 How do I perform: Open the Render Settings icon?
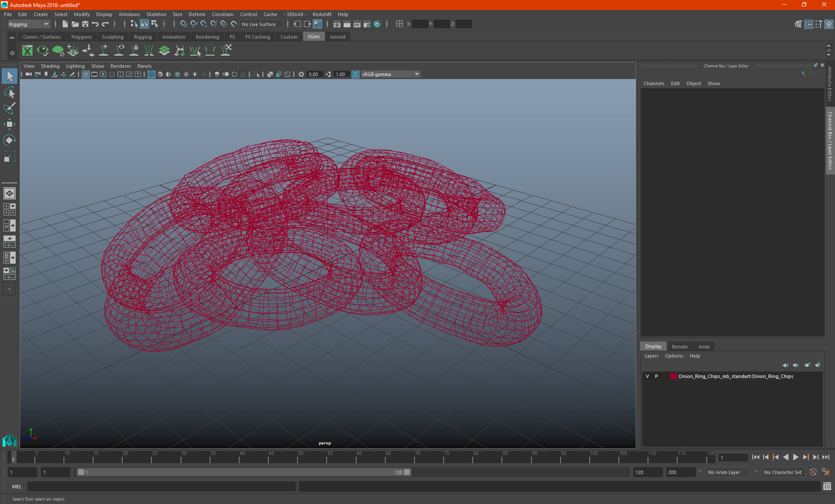(367, 24)
